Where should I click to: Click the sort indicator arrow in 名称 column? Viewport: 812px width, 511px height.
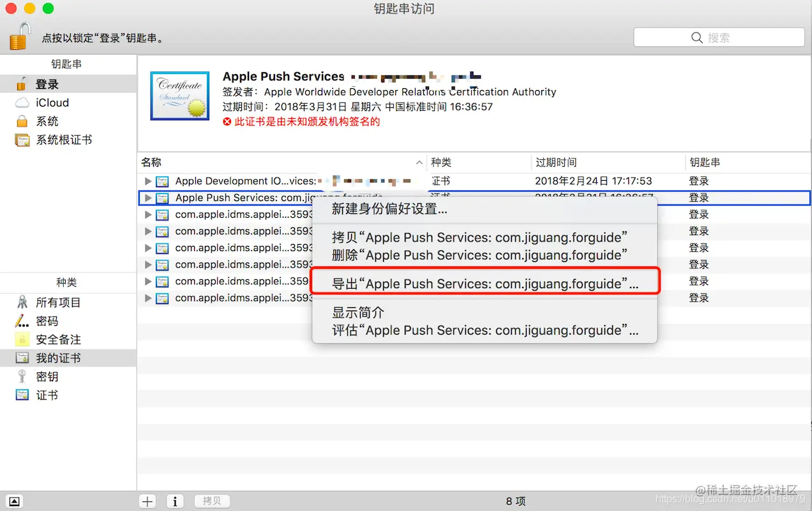pyautogui.click(x=419, y=163)
